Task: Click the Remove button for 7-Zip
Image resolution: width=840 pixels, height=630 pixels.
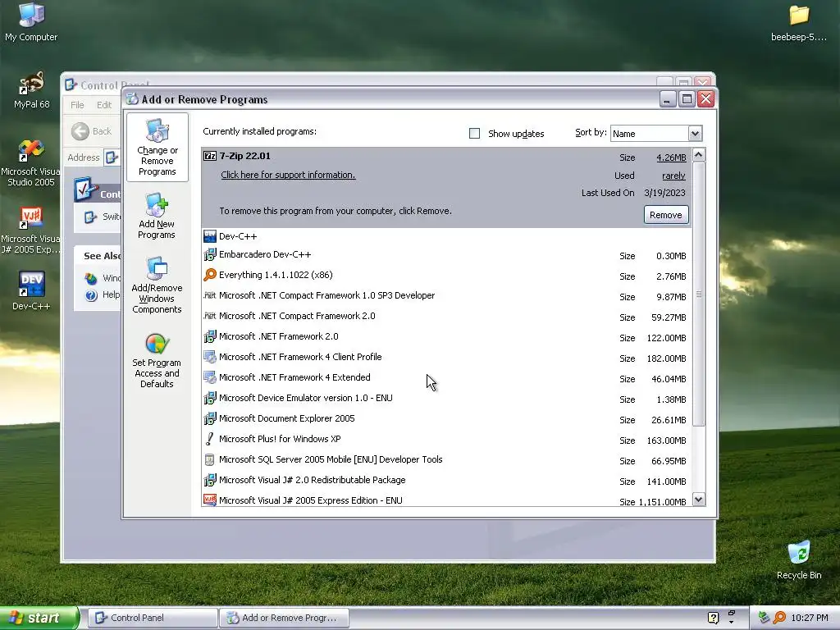Action: 666,215
